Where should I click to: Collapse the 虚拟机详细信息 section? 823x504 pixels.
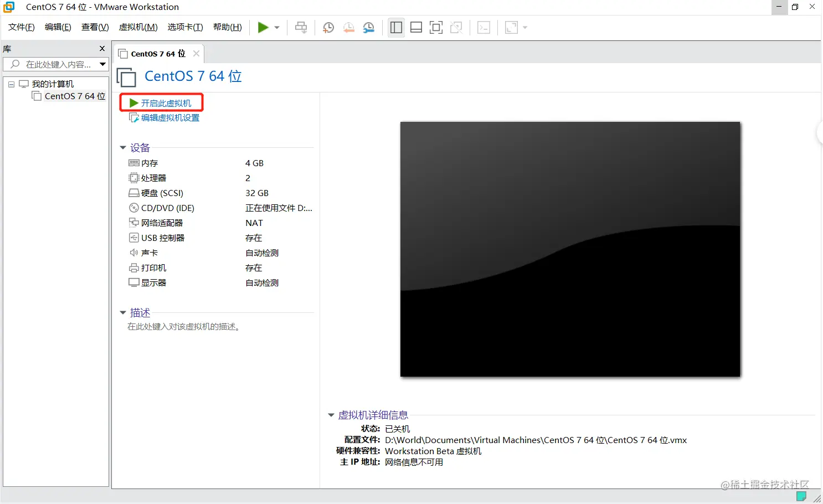point(331,415)
